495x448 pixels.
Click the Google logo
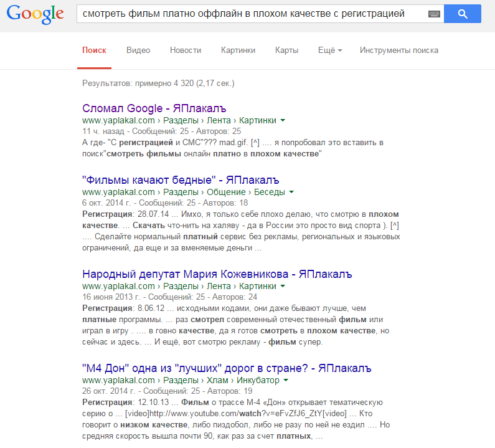(35, 14)
